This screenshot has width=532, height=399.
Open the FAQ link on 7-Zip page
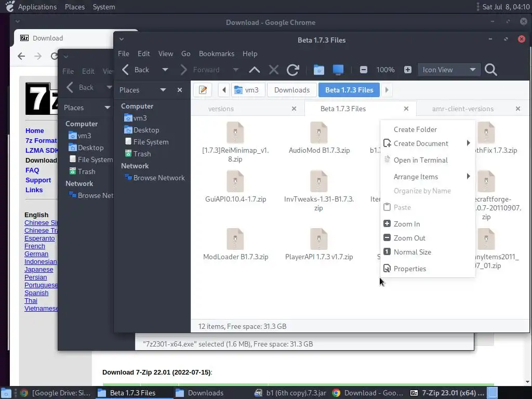(32, 170)
